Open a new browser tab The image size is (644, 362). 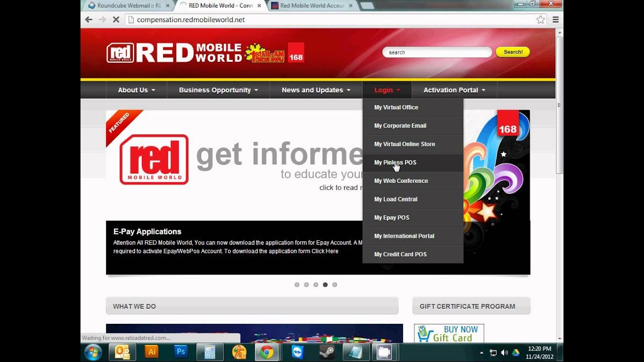(367, 6)
